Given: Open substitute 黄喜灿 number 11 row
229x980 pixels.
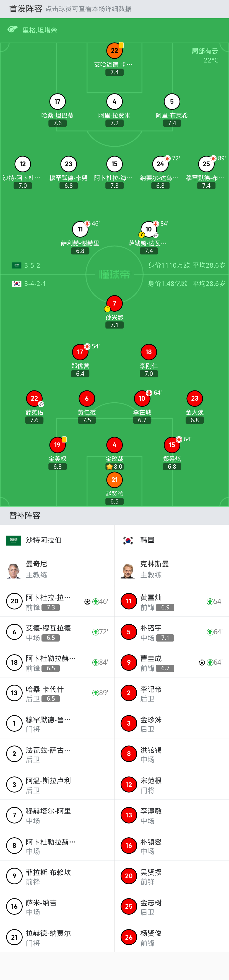Looking at the screenshot, I should coord(171,601).
